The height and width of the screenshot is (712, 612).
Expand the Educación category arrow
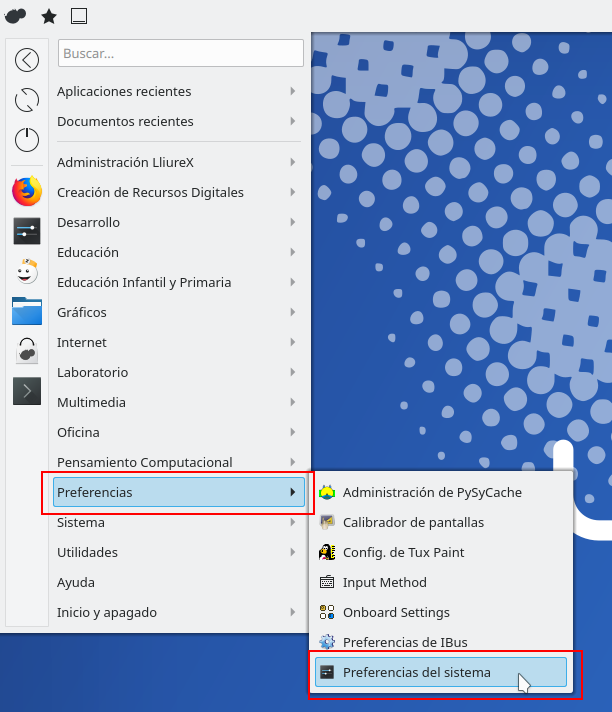pyautogui.click(x=293, y=252)
